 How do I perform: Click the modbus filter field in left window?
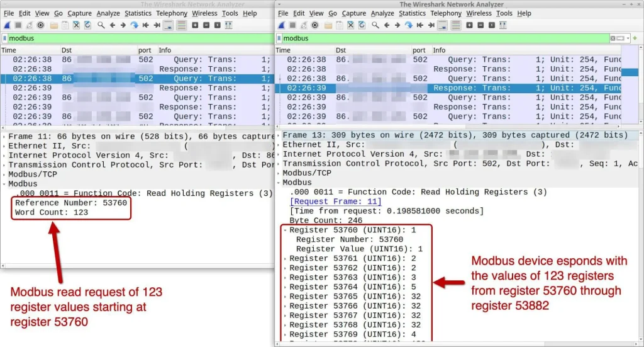coord(126,38)
